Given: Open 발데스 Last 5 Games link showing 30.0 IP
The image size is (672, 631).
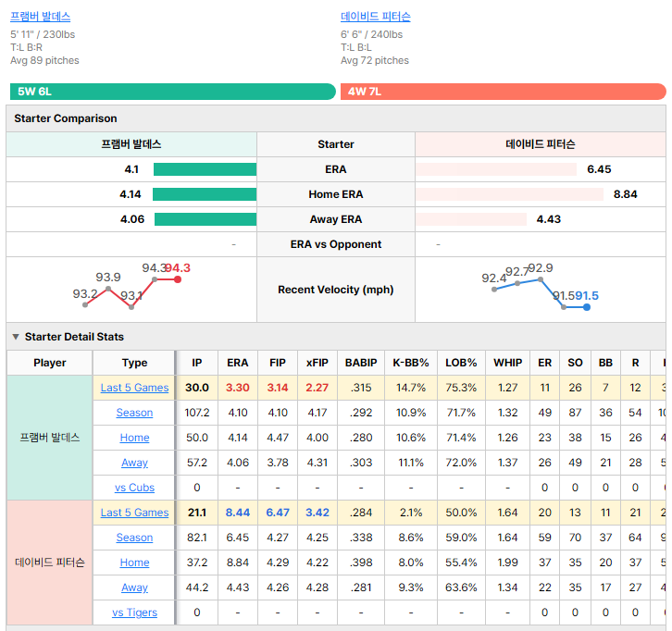Looking at the screenshot, I should pos(134,388).
